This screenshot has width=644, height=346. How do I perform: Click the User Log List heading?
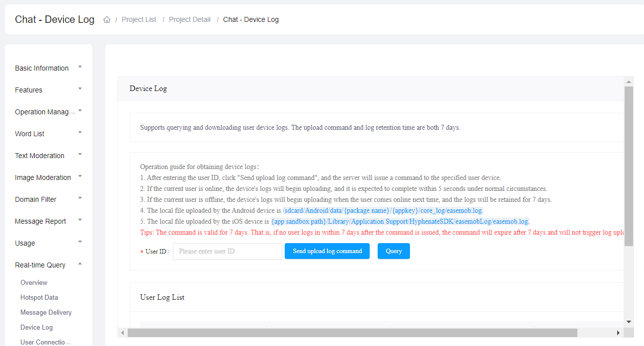click(162, 297)
